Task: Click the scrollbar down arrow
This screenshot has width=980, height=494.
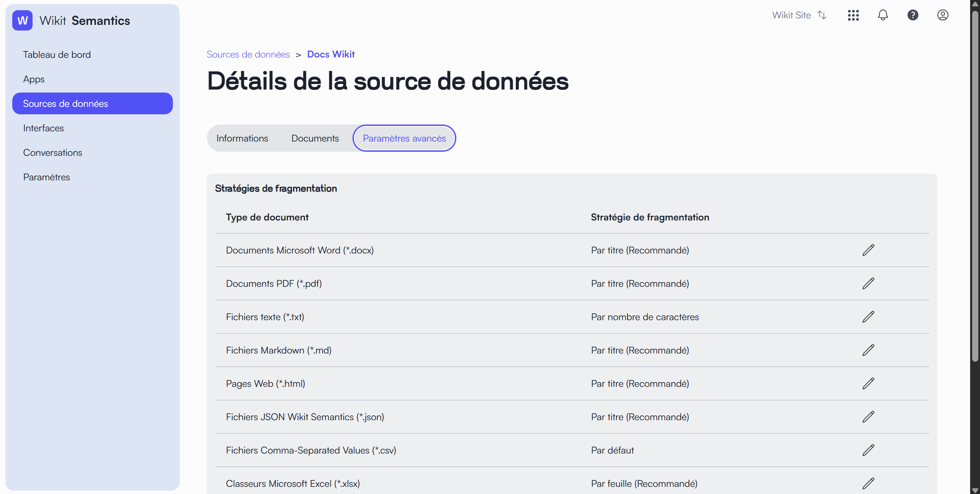Action: coord(975,490)
